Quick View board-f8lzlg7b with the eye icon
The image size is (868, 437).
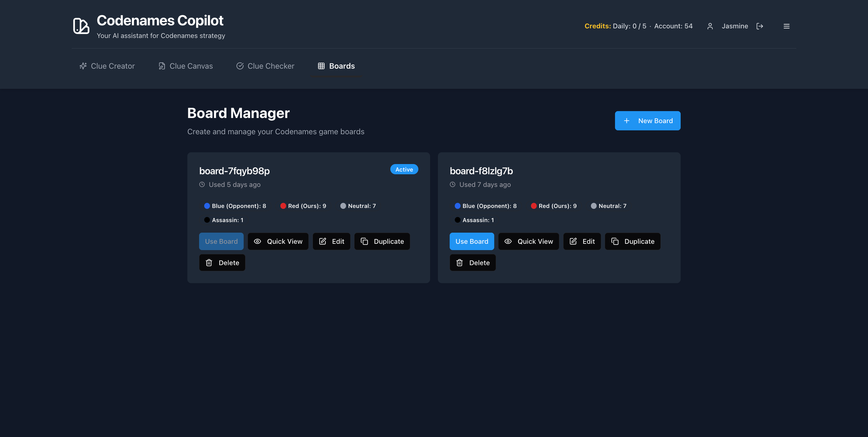[x=508, y=241]
